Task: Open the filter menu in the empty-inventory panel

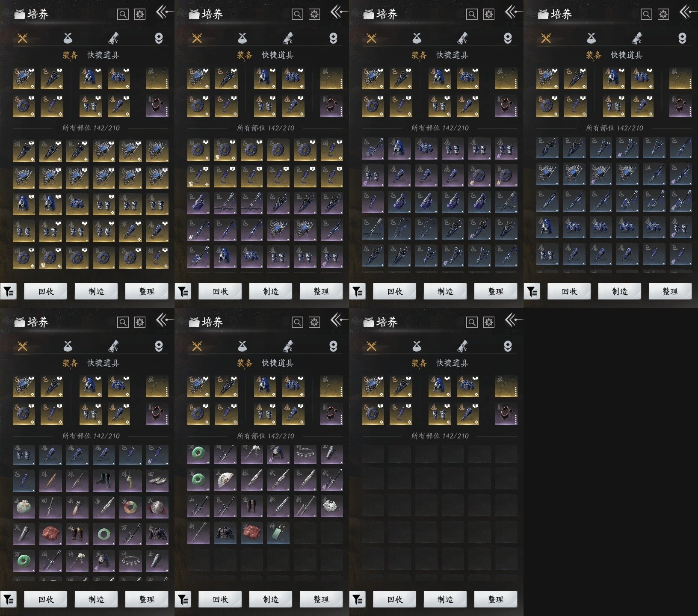Action: 357,600
